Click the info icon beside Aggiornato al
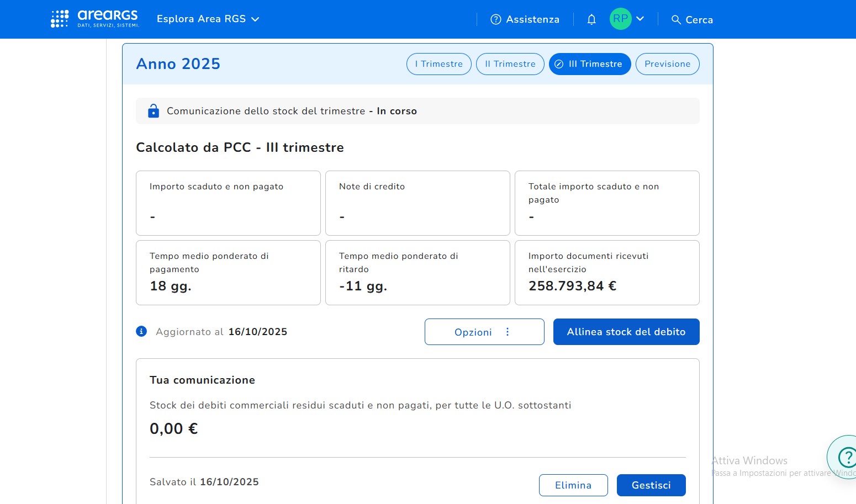 coord(141,331)
